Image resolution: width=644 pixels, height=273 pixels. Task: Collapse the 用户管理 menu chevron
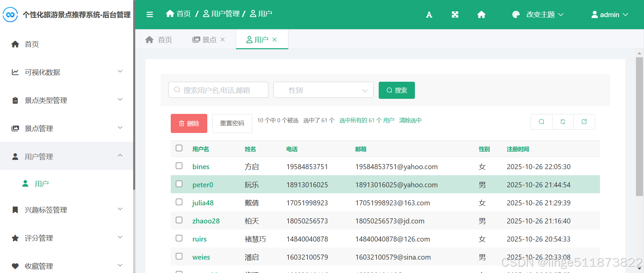pyautogui.click(x=120, y=156)
